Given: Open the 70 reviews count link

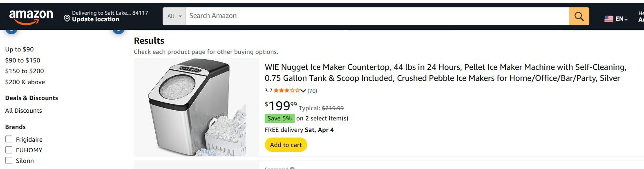Looking at the screenshot, I should [312, 91].
